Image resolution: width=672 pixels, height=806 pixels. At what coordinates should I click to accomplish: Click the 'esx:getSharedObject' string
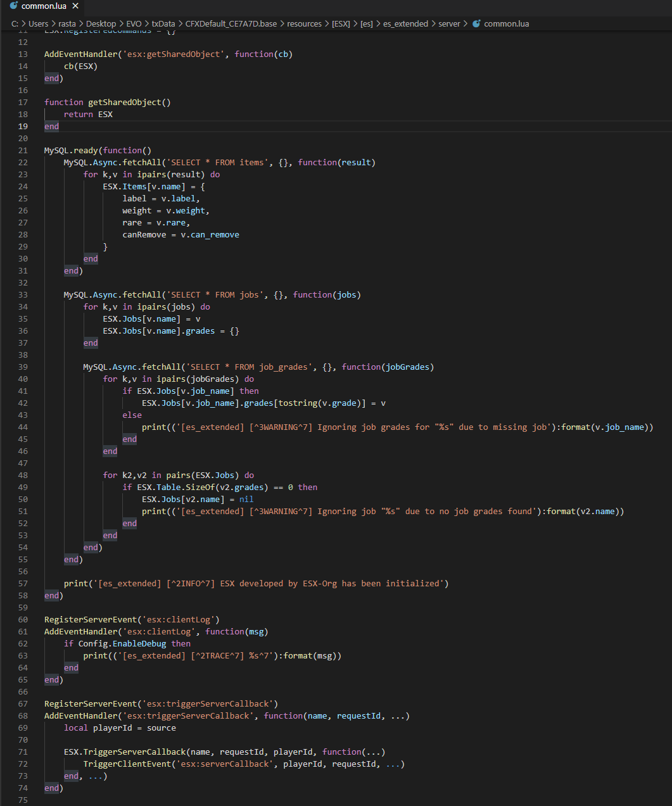tap(174, 54)
